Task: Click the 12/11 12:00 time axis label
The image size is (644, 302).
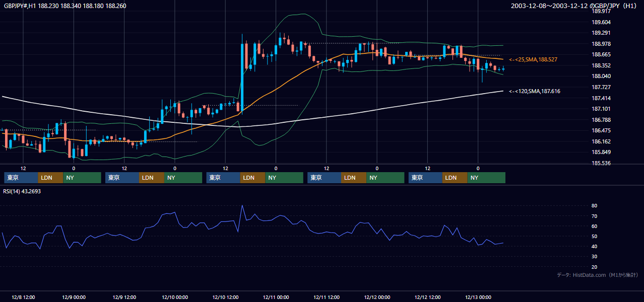Action: pyautogui.click(x=327, y=297)
